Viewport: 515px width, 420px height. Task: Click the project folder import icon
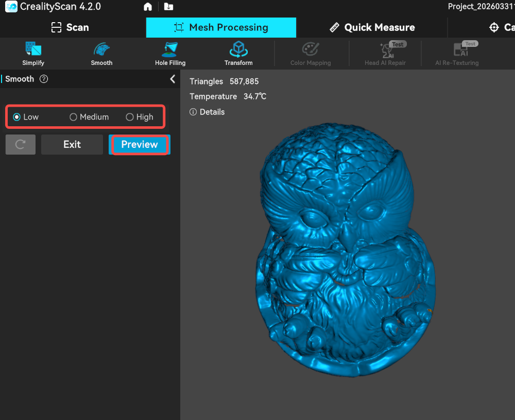[x=168, y=7]
